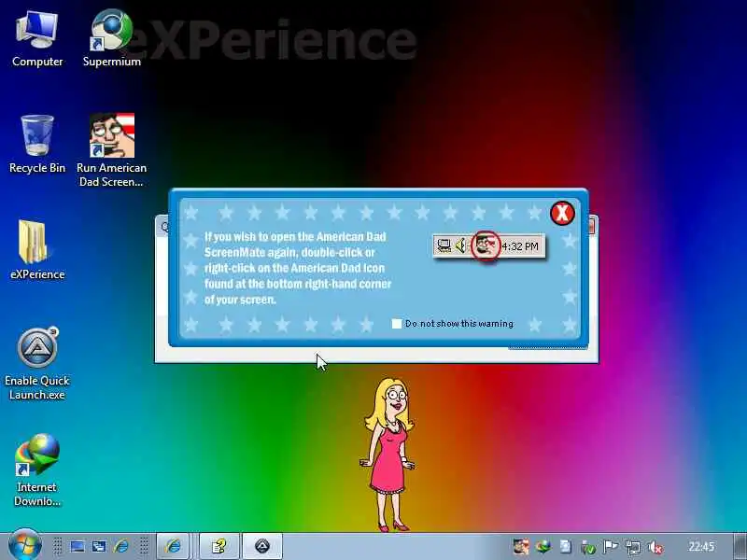Click Show Desktop in Quick Launch
This screenshot has height=560, width=747.
(x=78, y=546)
